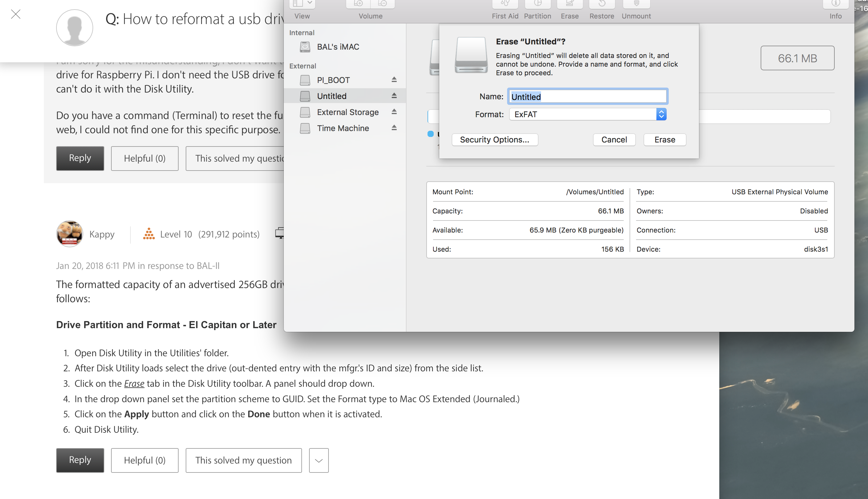The width and height of the screenshot is (868, 499).
Task: Click the Security Options button
Action: (x=494, y=139)
